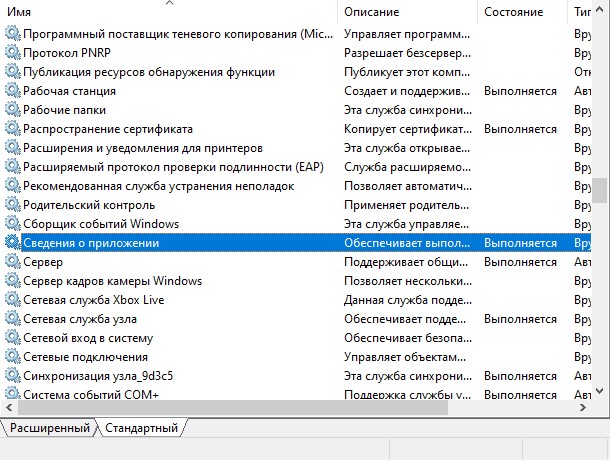Screen dimensions: 610x460
Task: Click the gear icon beside the Сервер service
Action: point(12,262)
